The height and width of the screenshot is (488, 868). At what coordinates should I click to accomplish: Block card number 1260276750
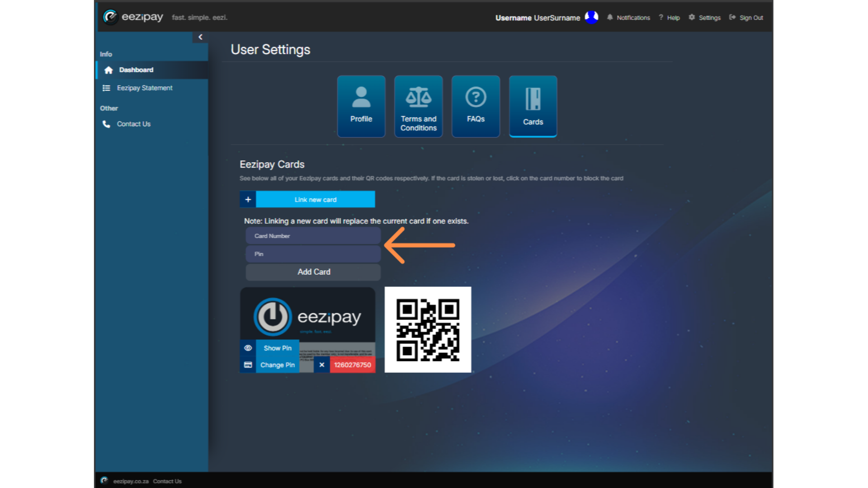click(x=353, y=365)
